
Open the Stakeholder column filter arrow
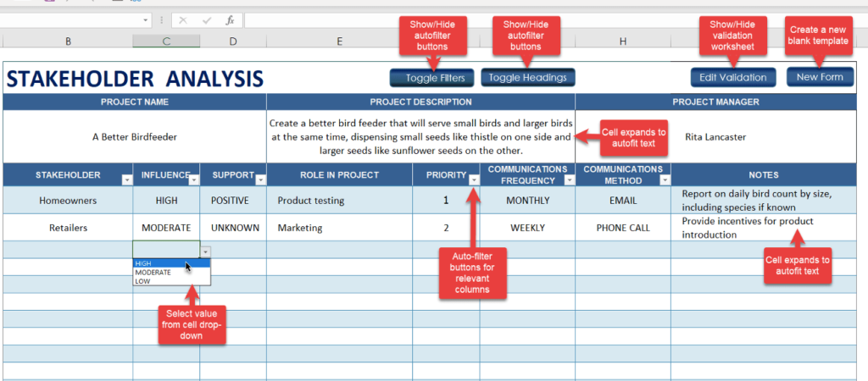(x=127, y=179)
